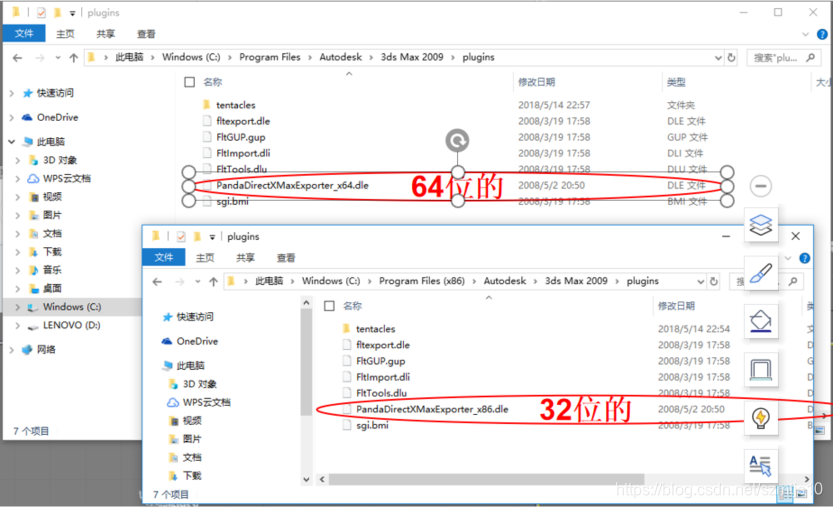Sort by 修改日期 column in the back window

[537, 82]
